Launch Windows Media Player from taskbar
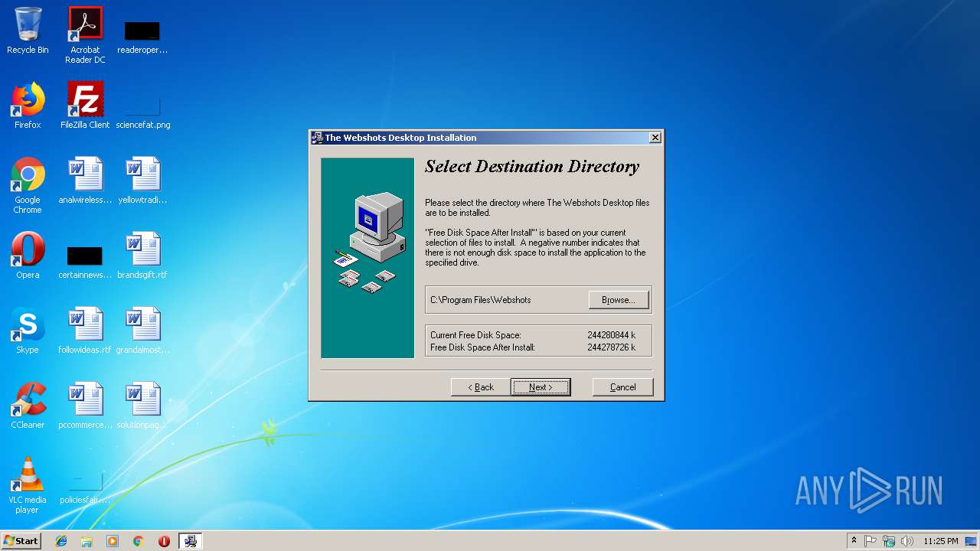Image resolution: width=980 pixels, height=551 pixels. 113,541
